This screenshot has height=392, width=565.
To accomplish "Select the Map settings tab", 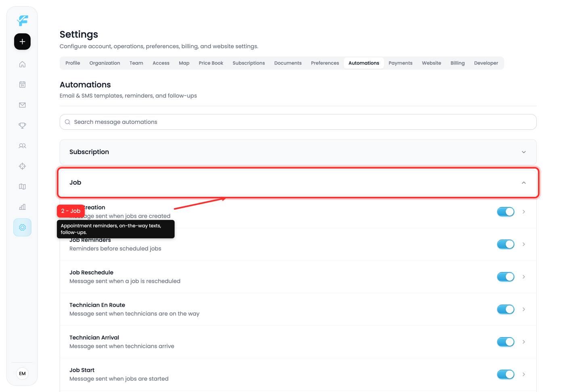I will (184, 63).
